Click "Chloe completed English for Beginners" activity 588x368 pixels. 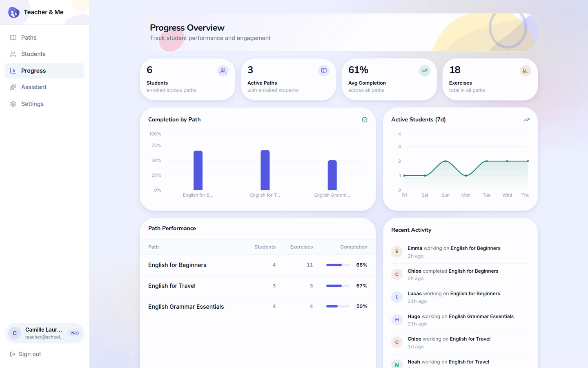tap(460, 274)
